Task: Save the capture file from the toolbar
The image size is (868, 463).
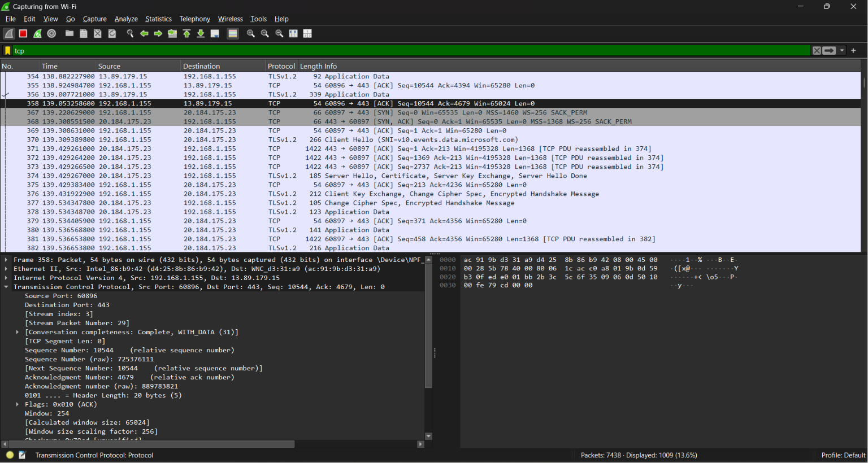Action: 84,34
